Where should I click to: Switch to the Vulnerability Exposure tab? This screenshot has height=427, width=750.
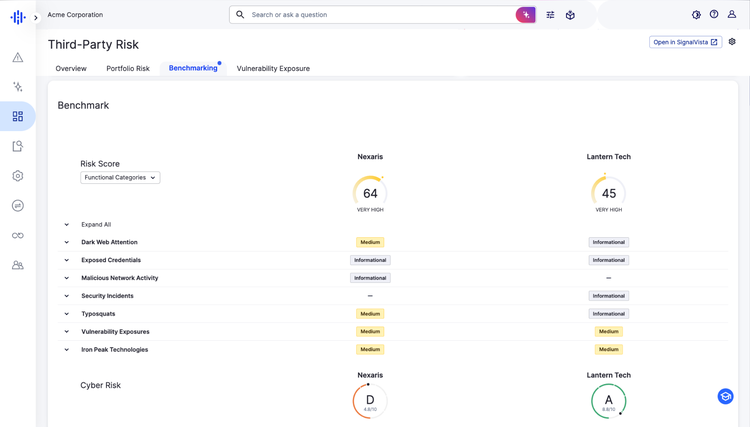(x=273, y=68)
